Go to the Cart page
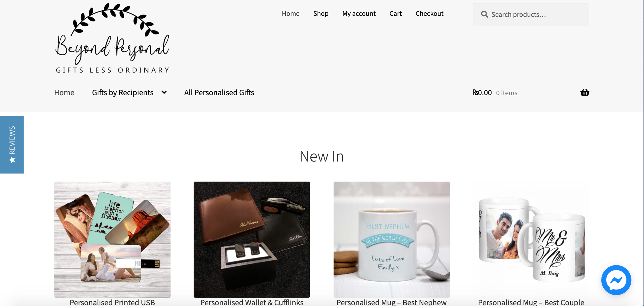The image size is (644, 306). pyautogui.click(x=395, y=13)
